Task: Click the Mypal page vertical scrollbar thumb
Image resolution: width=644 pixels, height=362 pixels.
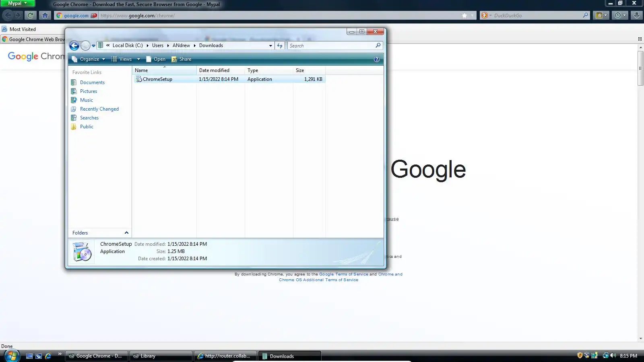Action: coord(641,68)
